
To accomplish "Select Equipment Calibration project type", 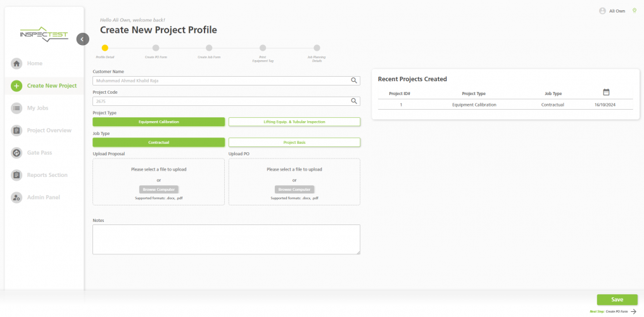I will pos(158,122).
